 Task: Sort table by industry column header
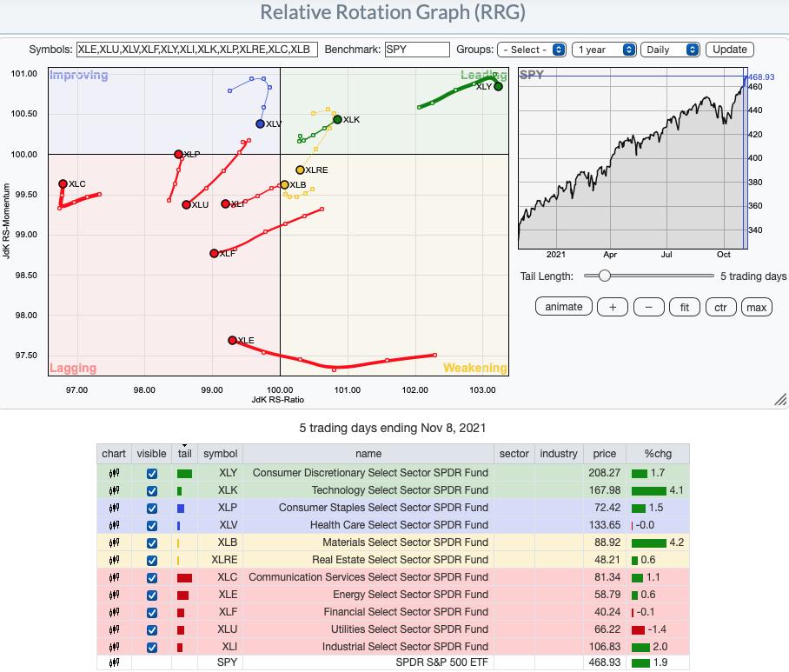pyautogui.click(x=559, y=454)
